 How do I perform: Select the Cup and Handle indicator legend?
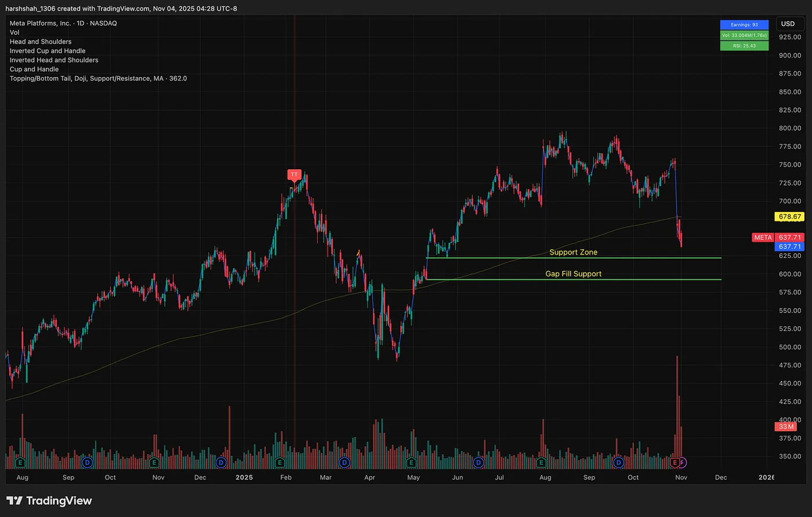point(34,69)
